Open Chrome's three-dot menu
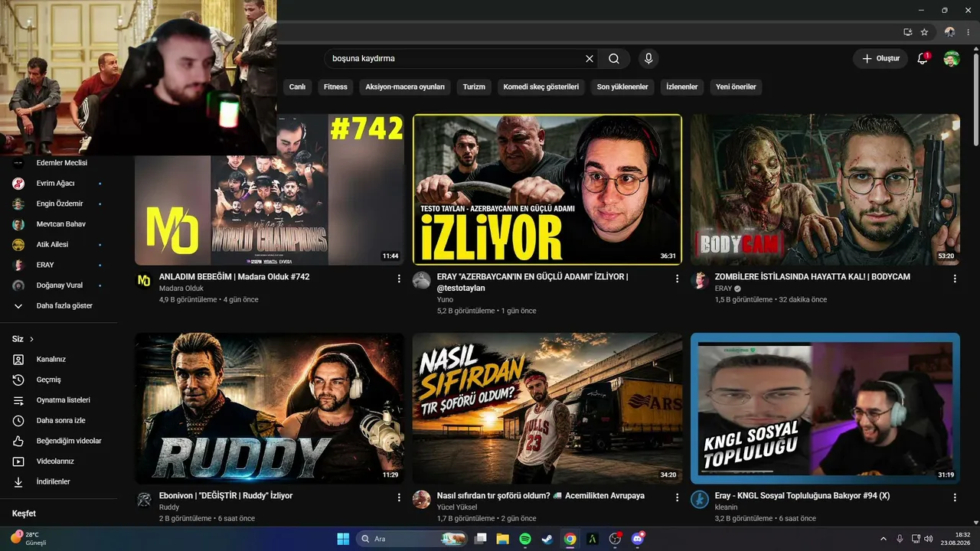 coord(968,32)
